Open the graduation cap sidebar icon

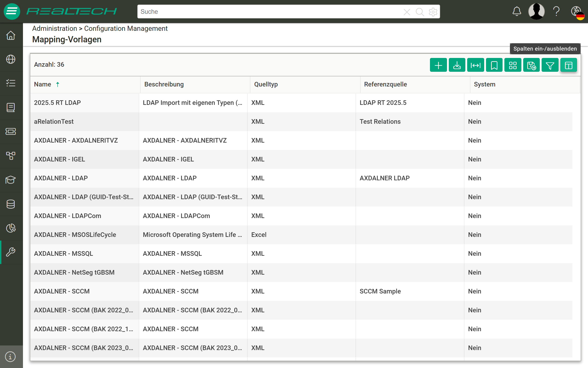11,180
